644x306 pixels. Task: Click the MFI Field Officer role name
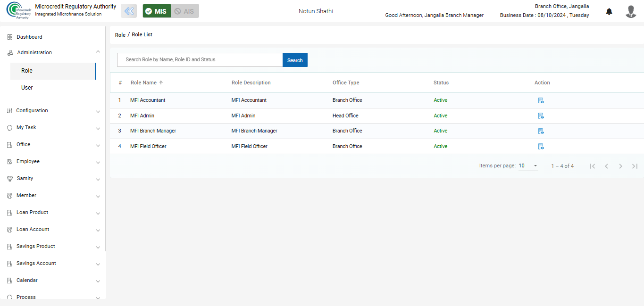148,147
